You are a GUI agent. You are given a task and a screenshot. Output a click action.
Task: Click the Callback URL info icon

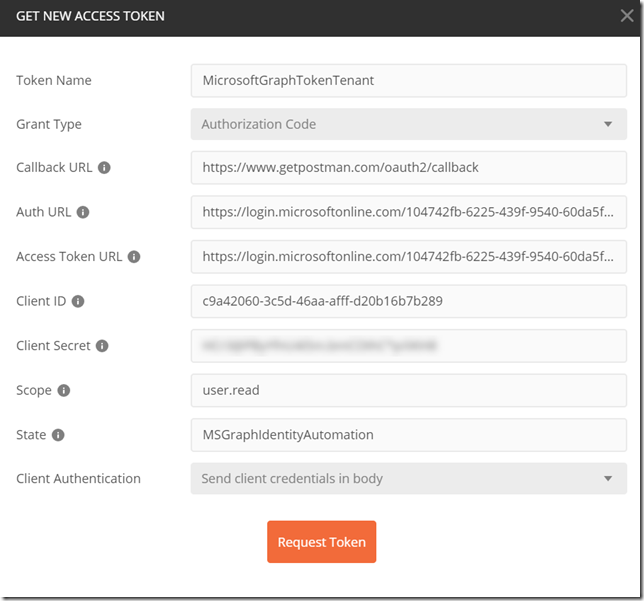click(104, 168)
